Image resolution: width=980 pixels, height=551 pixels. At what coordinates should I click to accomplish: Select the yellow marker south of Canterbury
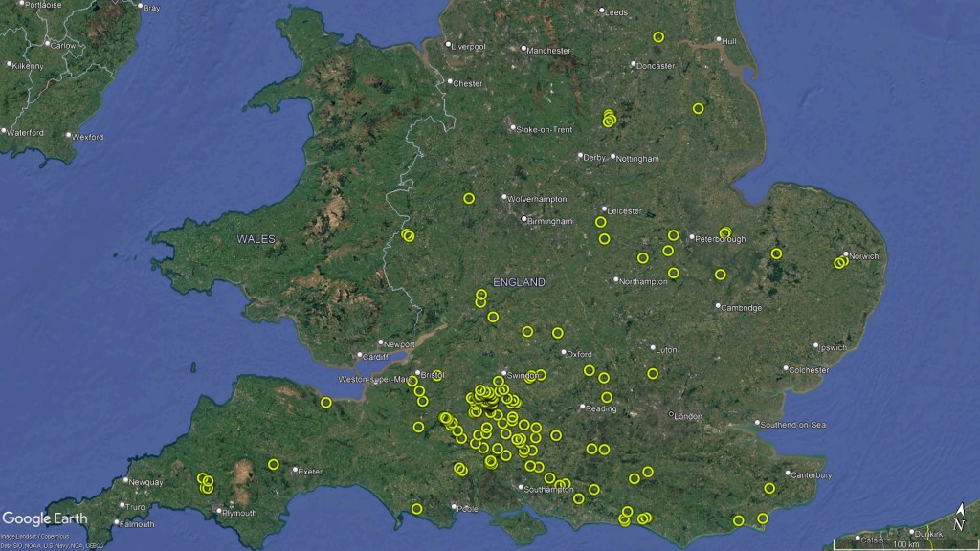769,489
